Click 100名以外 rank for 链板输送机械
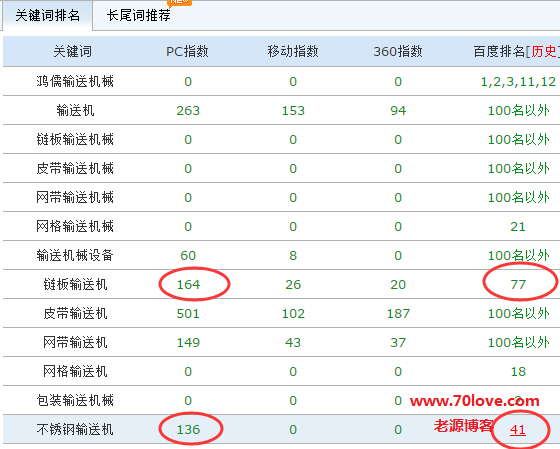Image resolution: width=560 pixels, height=449 pixels. pyautogui.click(x=518, y=139)
